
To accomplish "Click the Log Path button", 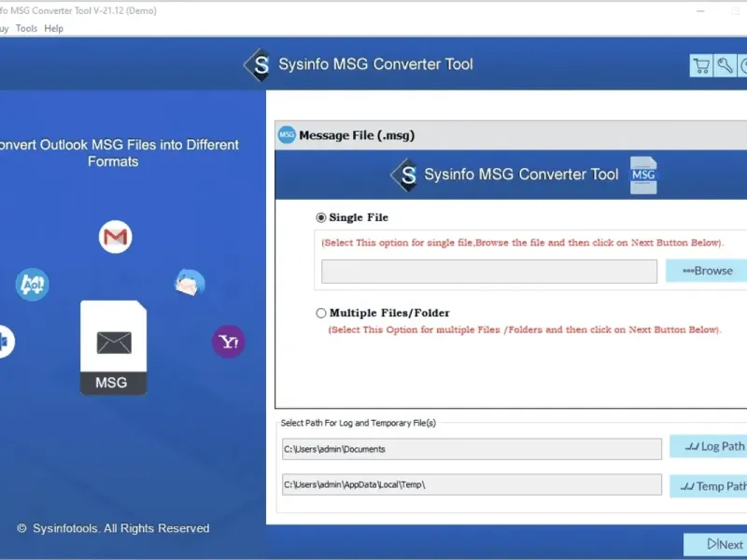I will click(x=709, y=446).
